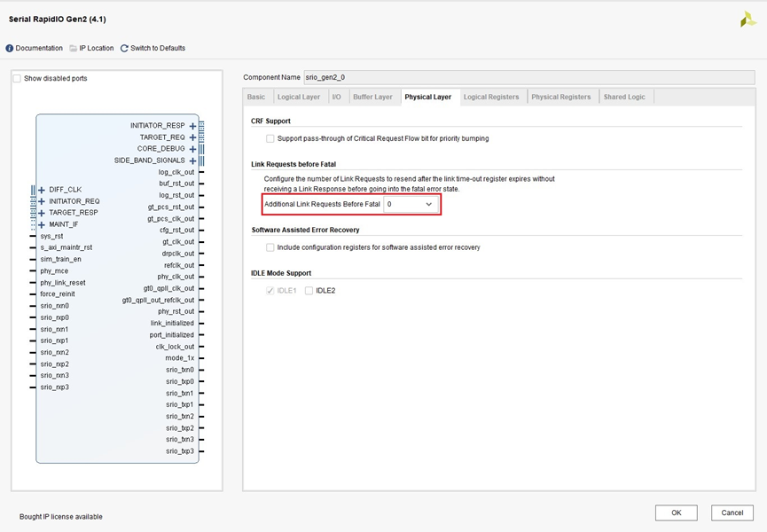Select the gt0_qpll_clk_out port label

click(168, 288)
